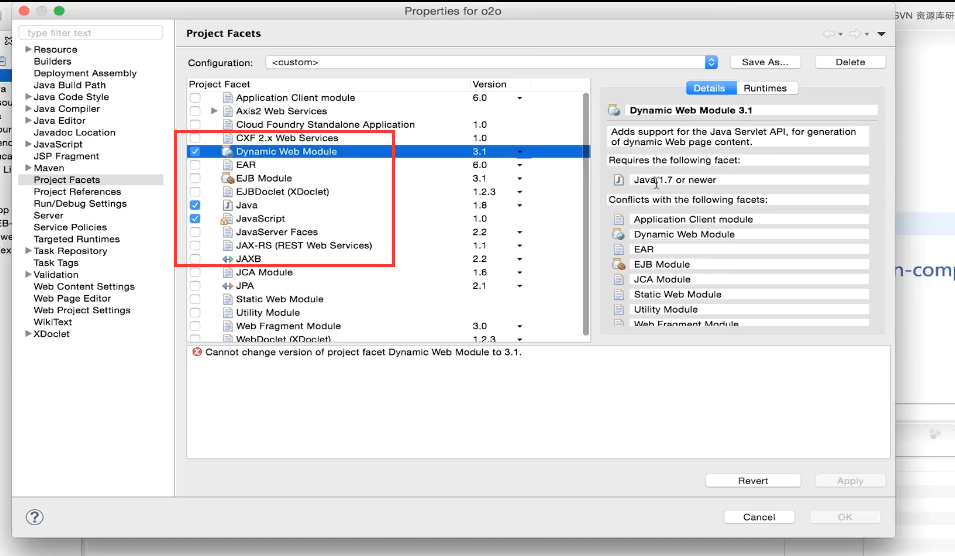Click the JavaServer Faces facet icon
This screenshot has height=556, width=955.
[x=228, y=232]
